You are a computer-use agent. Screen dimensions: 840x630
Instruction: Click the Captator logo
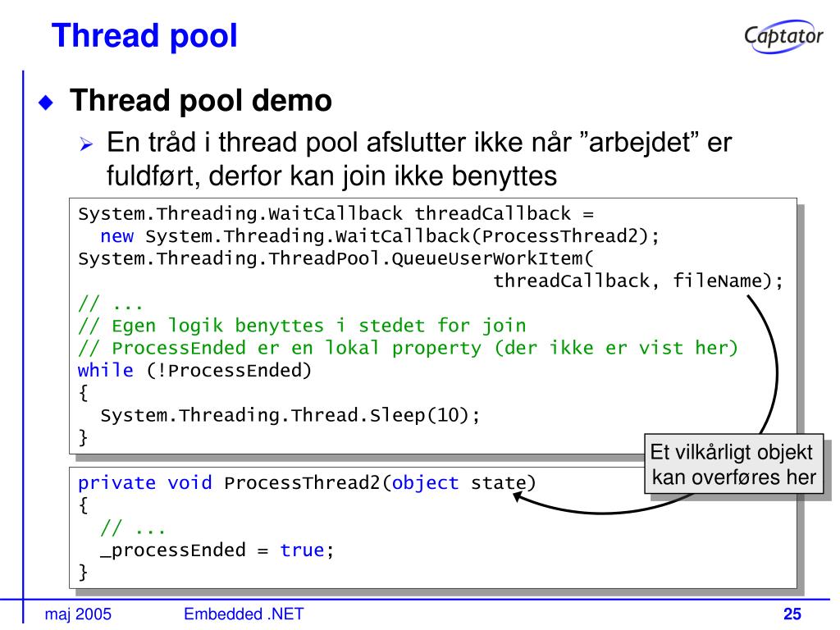(783, 36)
